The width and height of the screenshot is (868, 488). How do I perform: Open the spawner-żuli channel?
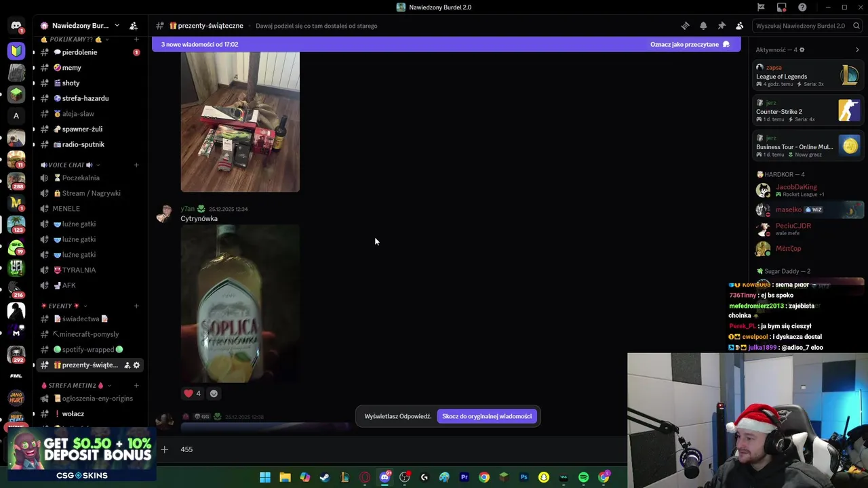click(x=90, y=129)
